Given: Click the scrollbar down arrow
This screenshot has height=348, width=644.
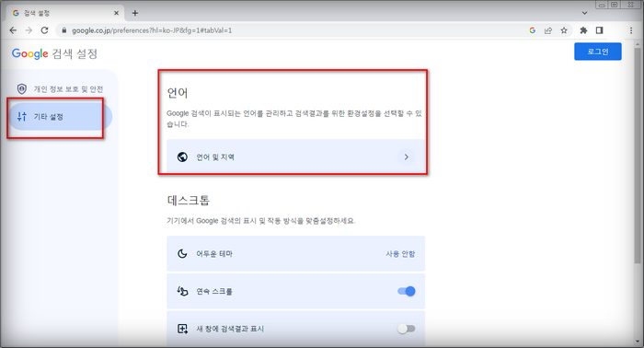Looking at the screenshot, I should coord(638,342).
